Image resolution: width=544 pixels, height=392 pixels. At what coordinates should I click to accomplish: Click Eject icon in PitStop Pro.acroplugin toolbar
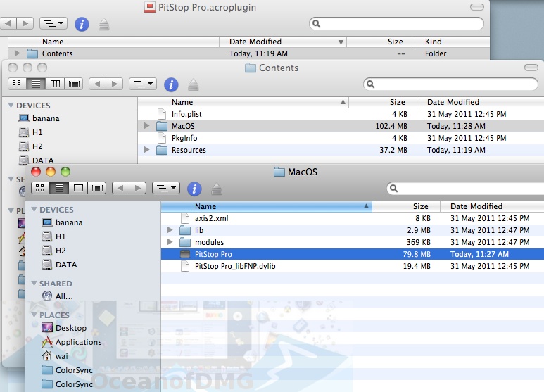pos(104,25)
